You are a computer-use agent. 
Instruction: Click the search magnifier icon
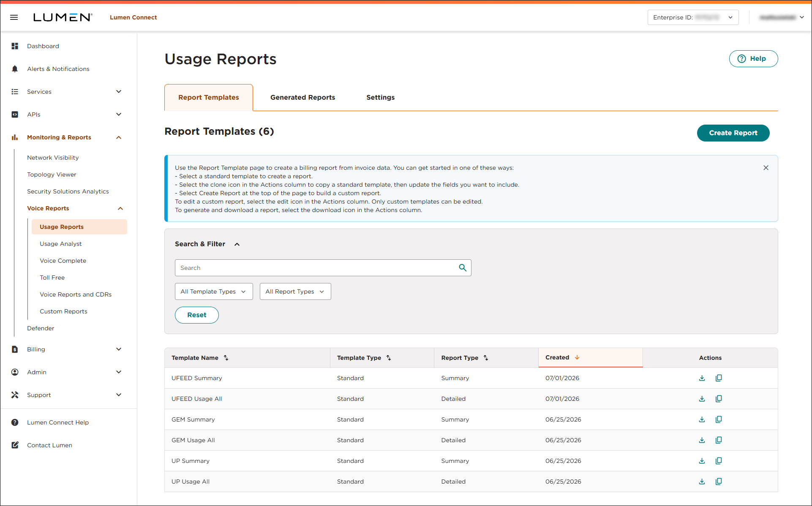click(463, 268)
